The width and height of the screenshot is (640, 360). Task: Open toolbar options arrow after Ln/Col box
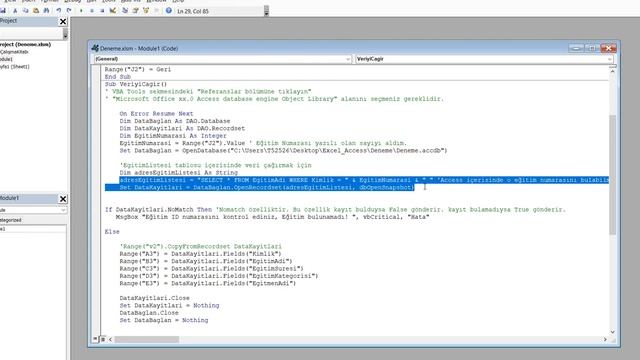point(266,11)
